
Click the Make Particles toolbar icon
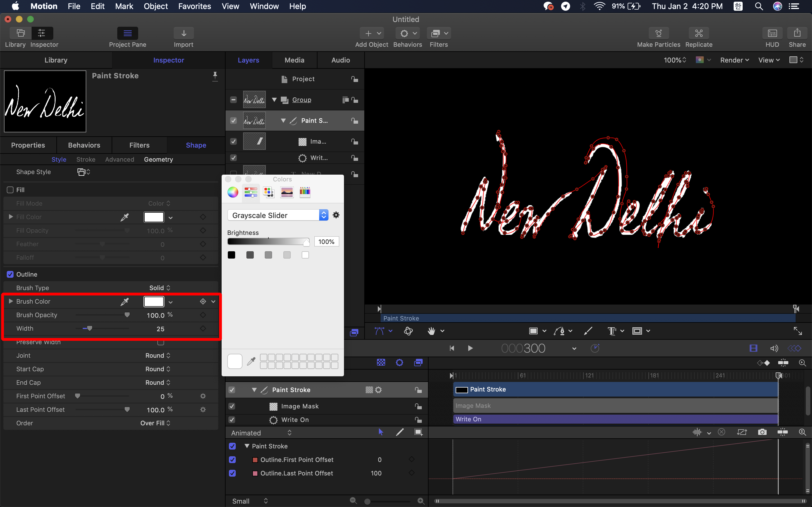pyautogui.click(x=658, y=33)
